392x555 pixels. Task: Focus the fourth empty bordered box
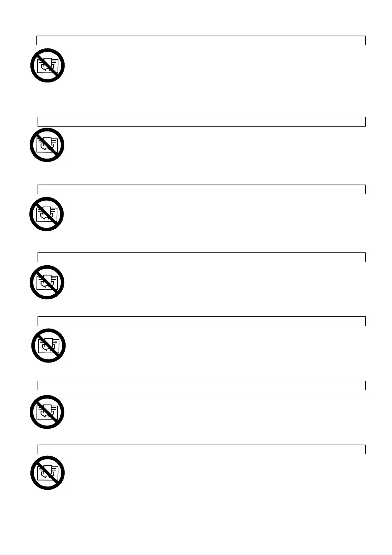(202, 257)
